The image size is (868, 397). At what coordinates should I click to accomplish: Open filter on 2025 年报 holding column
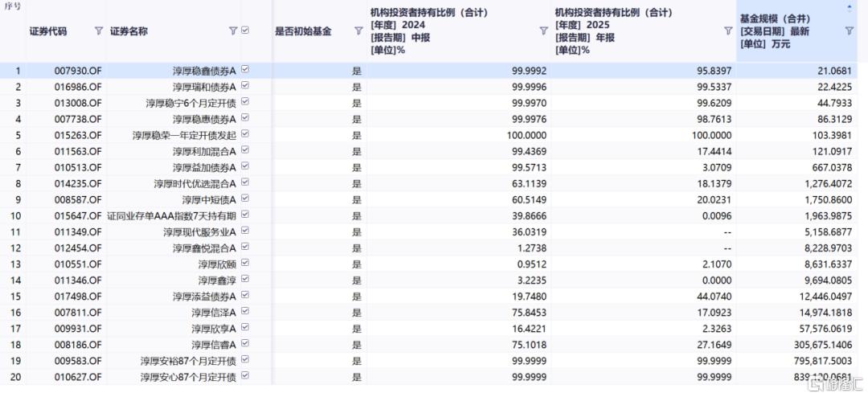(x=728, y=31)
